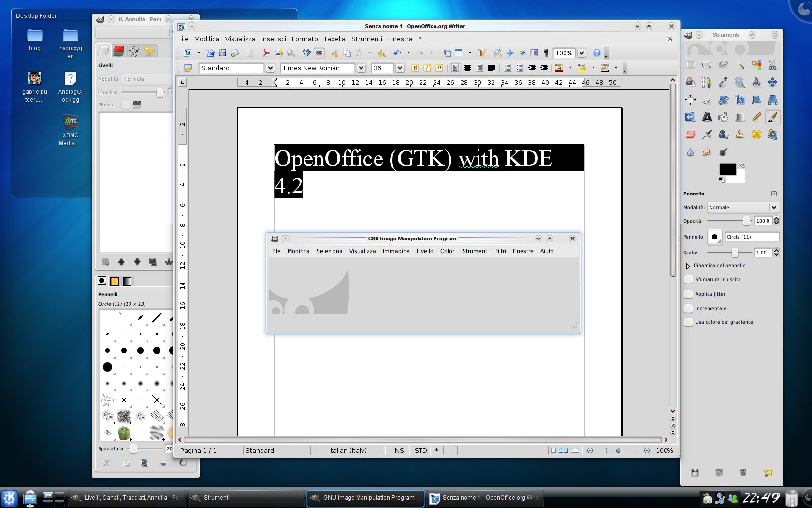The image size is (812, 508).
Task: Pick the Fuzzy Select magic wand tool
Action: (740, 65)
